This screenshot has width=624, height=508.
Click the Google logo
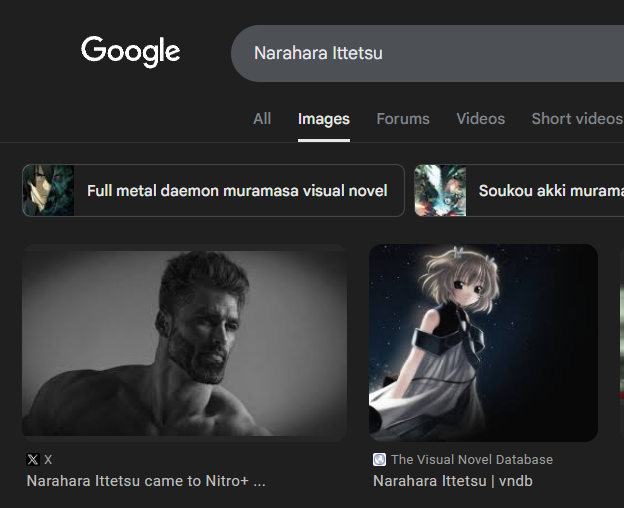(x=131, y=52)
